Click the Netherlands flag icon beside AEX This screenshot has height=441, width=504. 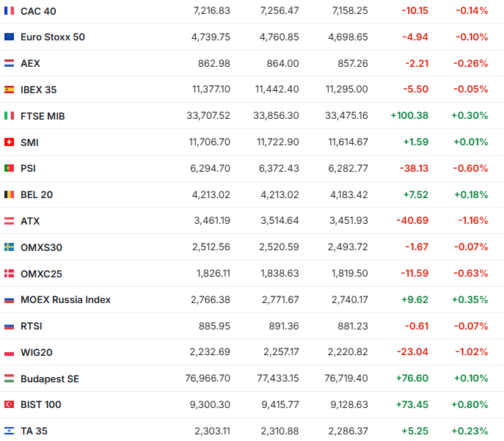(10, 63)
